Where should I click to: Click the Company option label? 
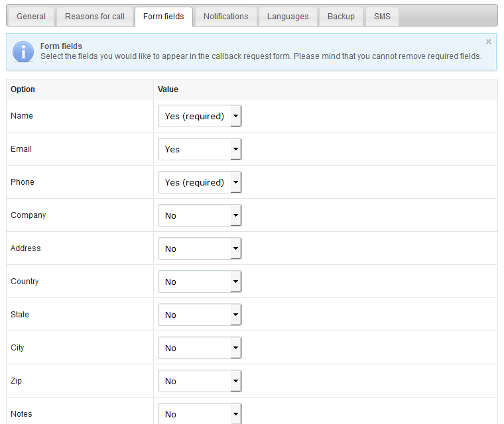pyautogui.click(x=29, y=215)
